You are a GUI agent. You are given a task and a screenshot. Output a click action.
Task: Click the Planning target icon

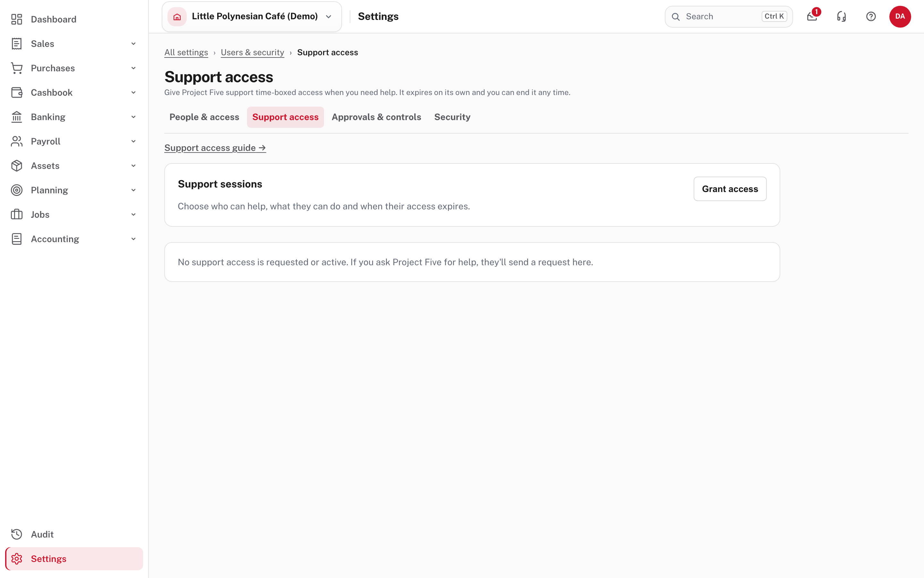tap(16, 190)
